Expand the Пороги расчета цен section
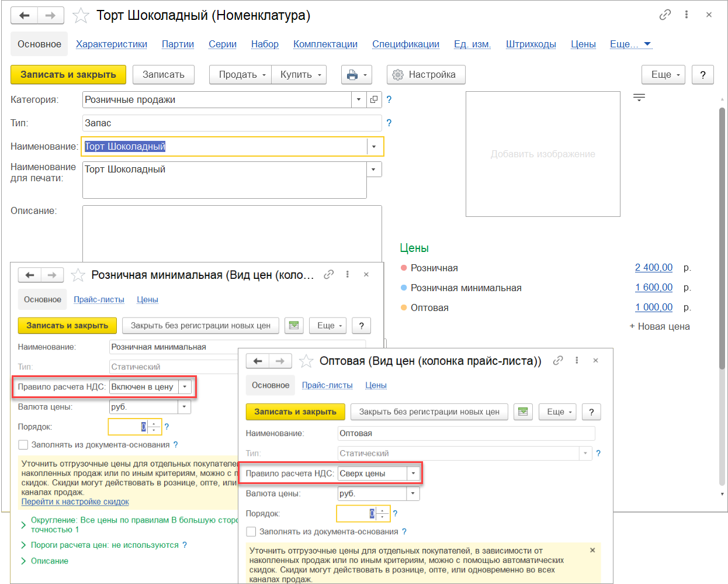 (x=23, y=545)
